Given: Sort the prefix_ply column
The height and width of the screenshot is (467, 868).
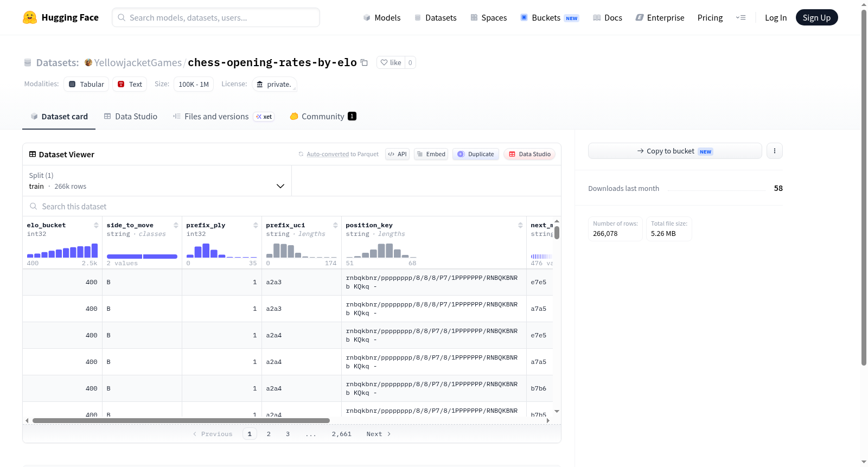Looking at the screenshot, I should tap(256, 225).
